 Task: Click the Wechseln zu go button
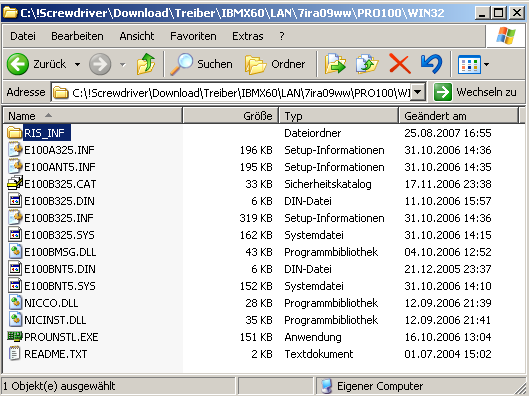[475, 92]
